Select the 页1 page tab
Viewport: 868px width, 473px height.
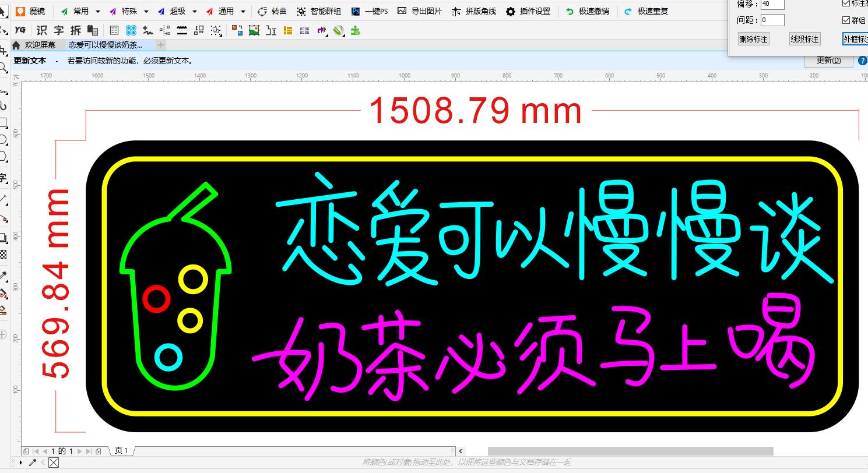pyautogui.click(x=122, y=451)
